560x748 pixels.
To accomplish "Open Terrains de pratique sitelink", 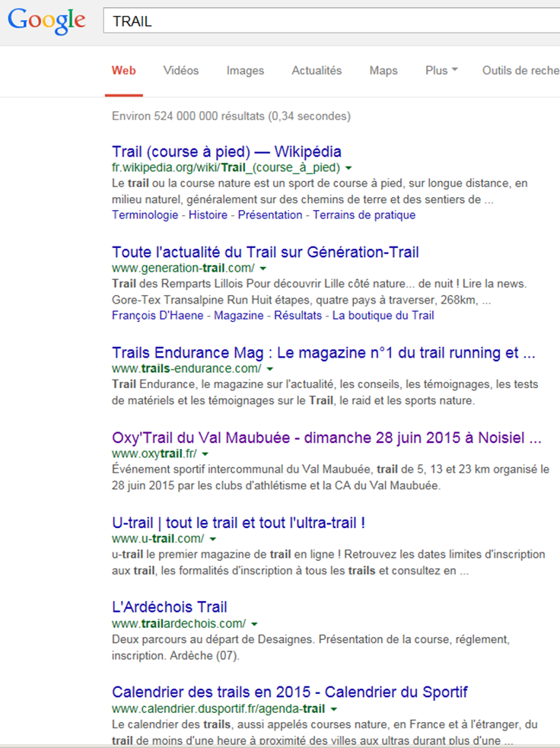I will click(x=364, y=215).
